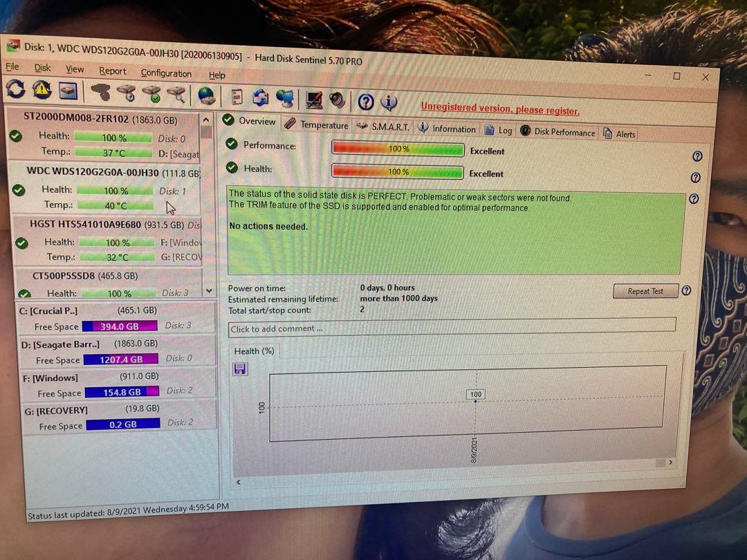Switch to the Overview tab
This screenshot has width=747, height=560.
[250, 121]
